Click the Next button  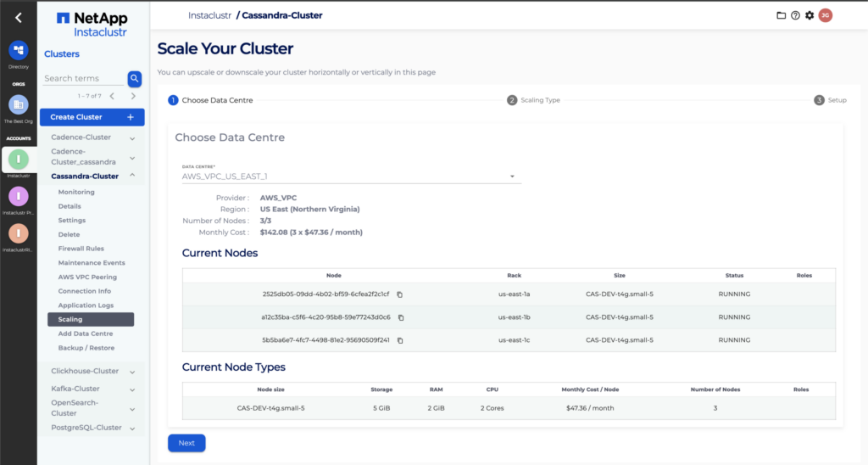point(186,443)
